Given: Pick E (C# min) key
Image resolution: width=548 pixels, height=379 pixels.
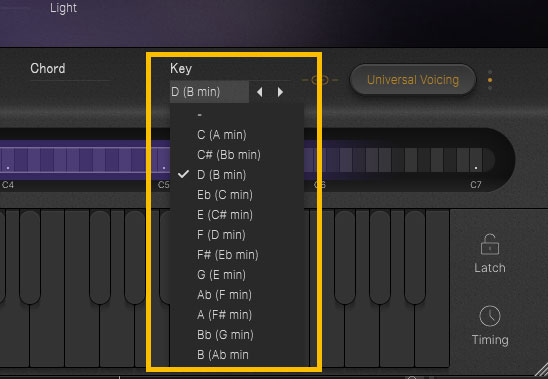Looking at the screenshot, I should tap(237, 215).
